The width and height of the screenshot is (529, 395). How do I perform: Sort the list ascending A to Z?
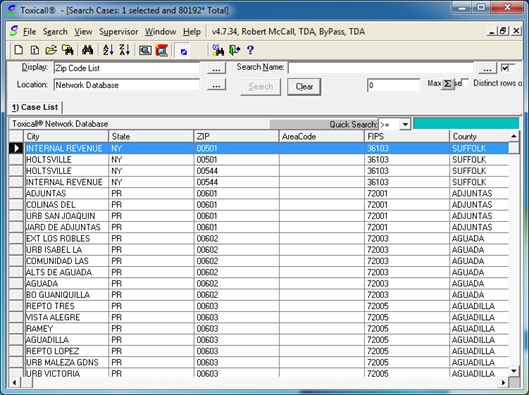point(108,50)
